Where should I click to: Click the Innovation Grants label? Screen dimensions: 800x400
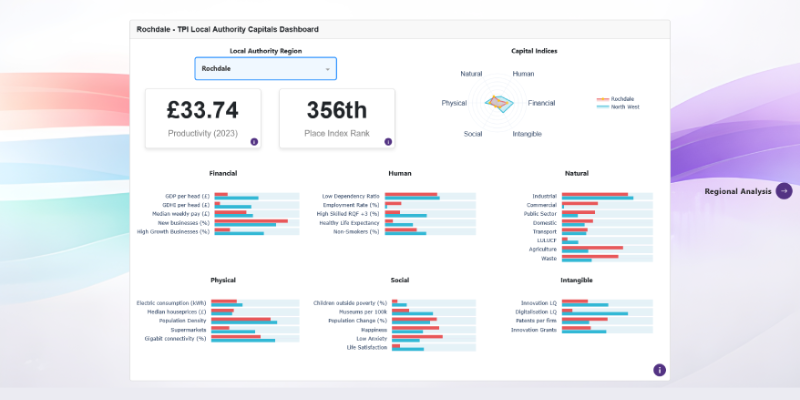click(534, 330)
